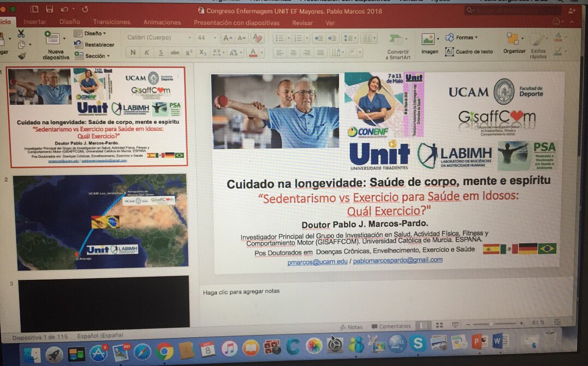The image size is (588, 366).
Task: Click the increase indent icon
Action: point(332,38)
